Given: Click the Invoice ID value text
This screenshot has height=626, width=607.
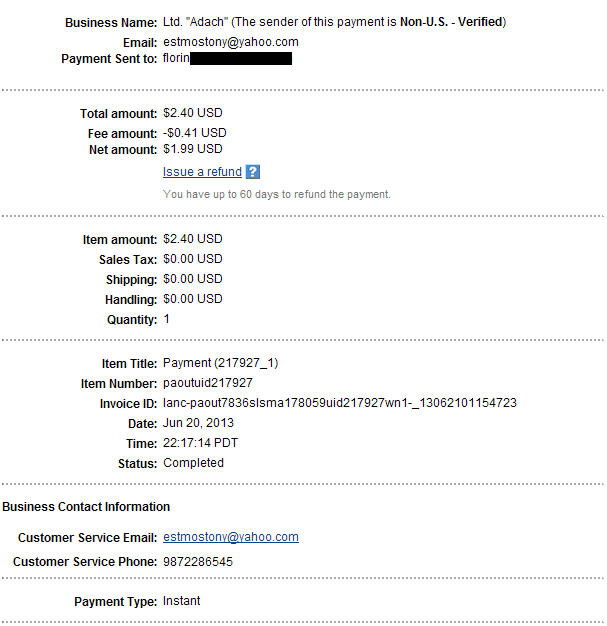Looking at the screenshot, I should point(339,403).
